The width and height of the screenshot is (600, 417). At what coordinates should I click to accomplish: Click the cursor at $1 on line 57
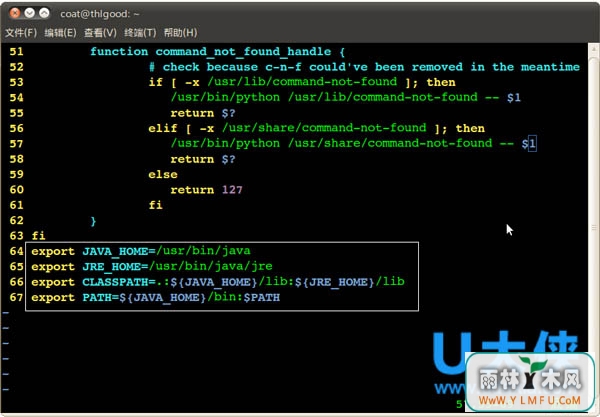click(532, 144)
